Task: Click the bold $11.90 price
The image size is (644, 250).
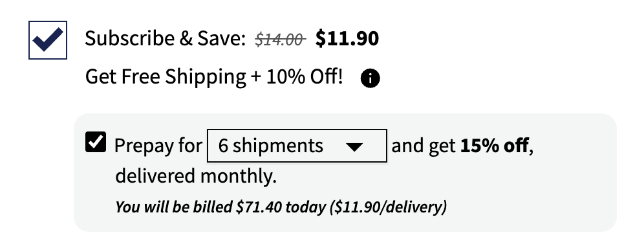Action: click(x=347, y=39)
